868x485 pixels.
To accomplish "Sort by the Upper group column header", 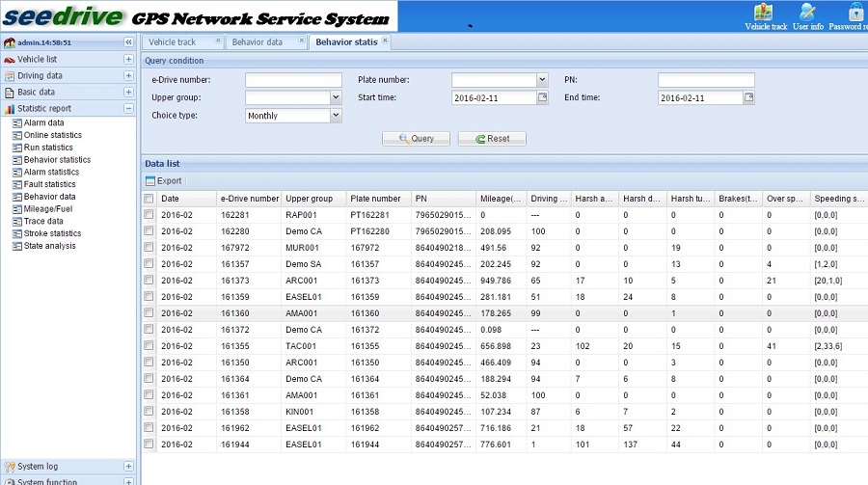I will click(313, 199).
